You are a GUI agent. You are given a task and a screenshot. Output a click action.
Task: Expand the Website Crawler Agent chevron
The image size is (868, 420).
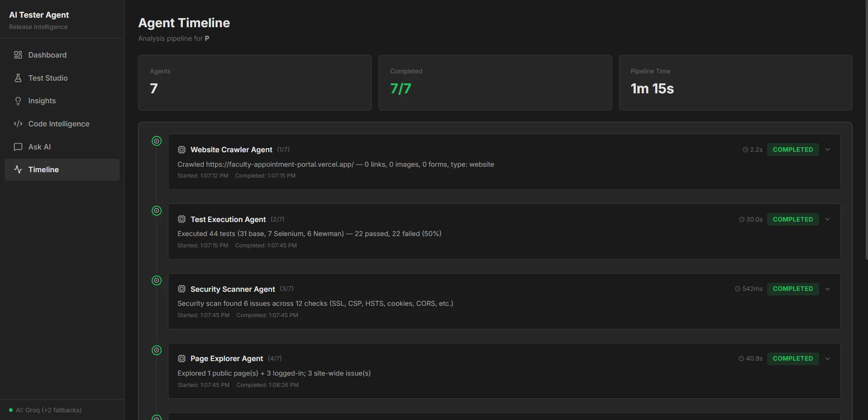click(x=828, y=150)
